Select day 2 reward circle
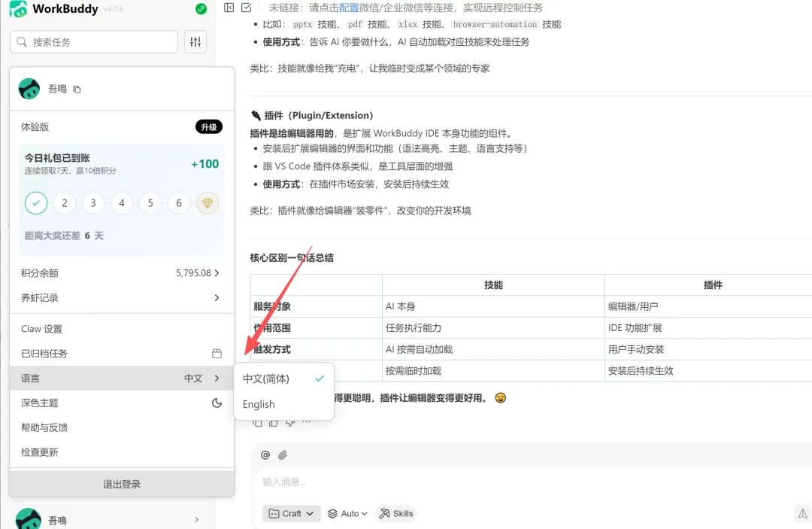The height and width of the screenshot is (529, 812). click(x=65, y=203)
